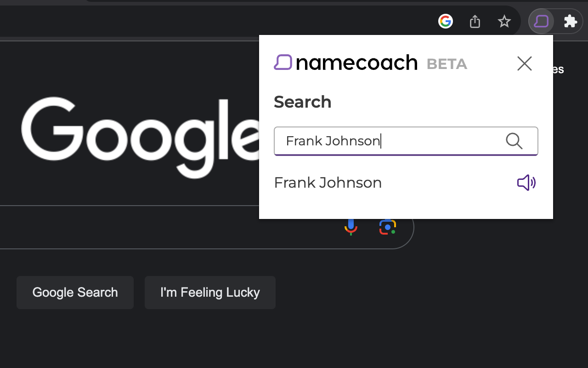Click the magnifying glass in NameCoach search
The height and width of the screenshot is (368, 588).
[x=514, y=141]
